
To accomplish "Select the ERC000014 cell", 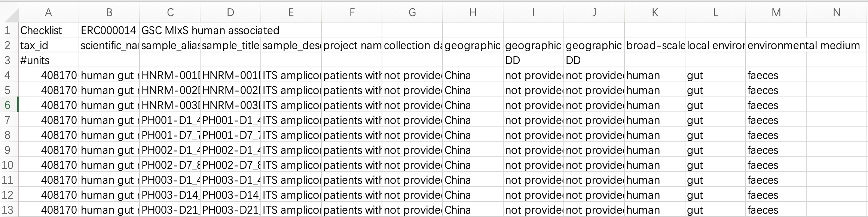I will point(109,30).
